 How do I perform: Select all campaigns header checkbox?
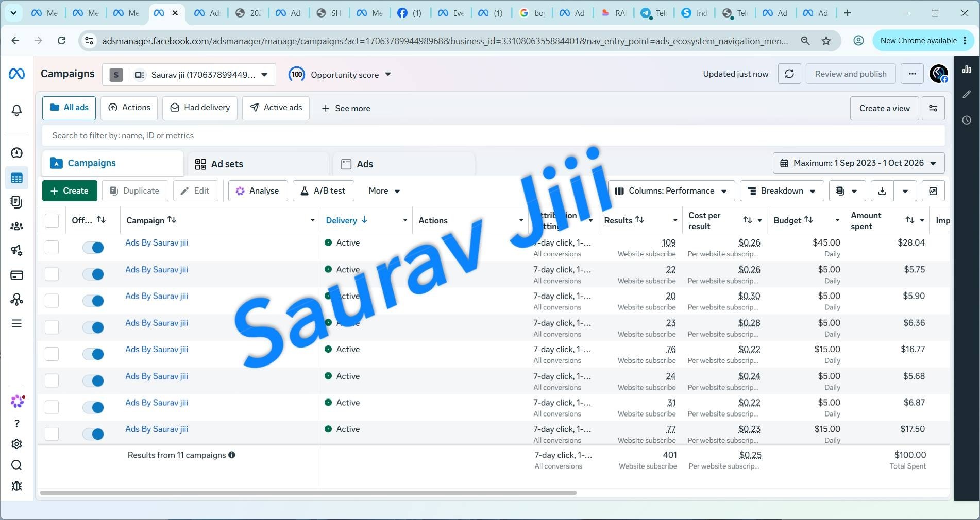[x=52, y=220]
